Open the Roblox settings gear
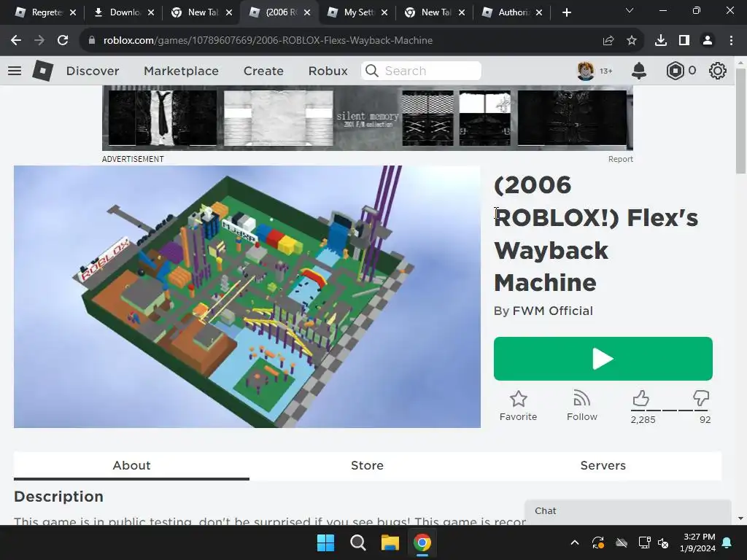Image resolution: width=747 pixels, height=560 pixels. click(x=718, y=71)
